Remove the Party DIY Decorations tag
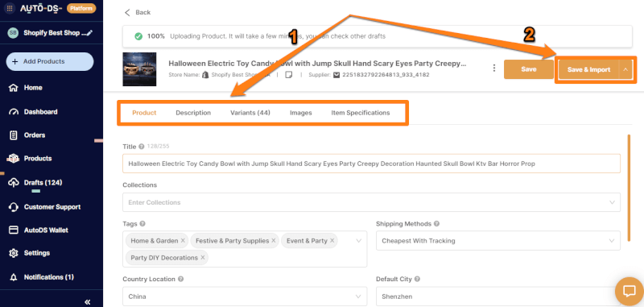Screen dimensions: 644x307 tap(203, 258)
